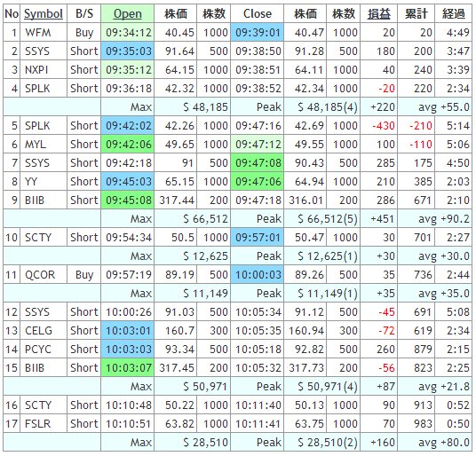The width and height of the screenshot is (476, 456).
Task: Click open price 160.7
Action: click(179, 331)
